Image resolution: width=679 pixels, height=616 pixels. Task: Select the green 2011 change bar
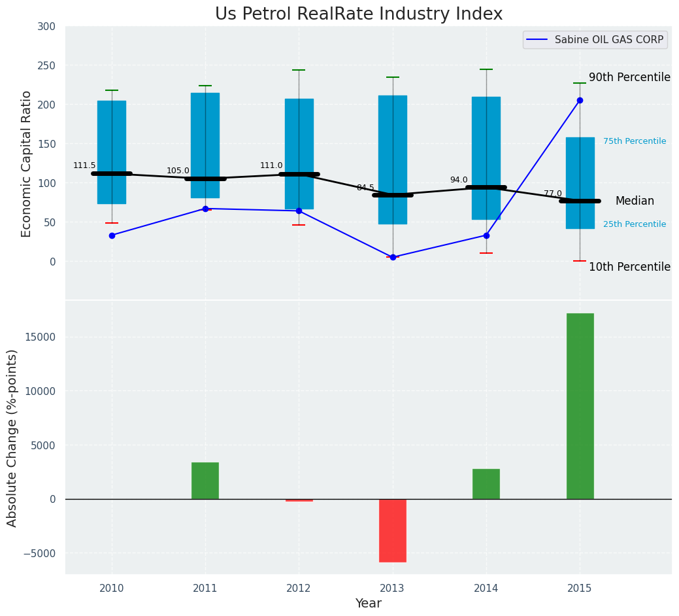(205, 481)
